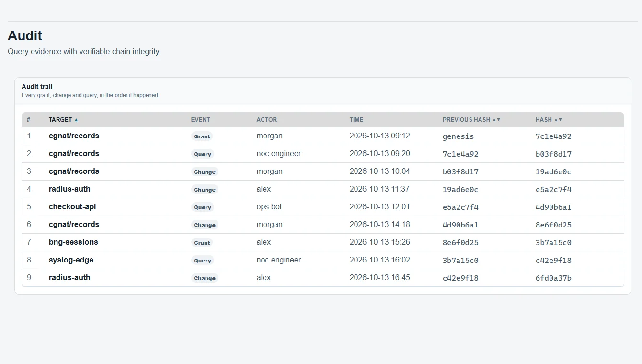Click the Audit trail panel title
Image resolution: width=642 pixels, height=364 pixels.
[37, 87]
